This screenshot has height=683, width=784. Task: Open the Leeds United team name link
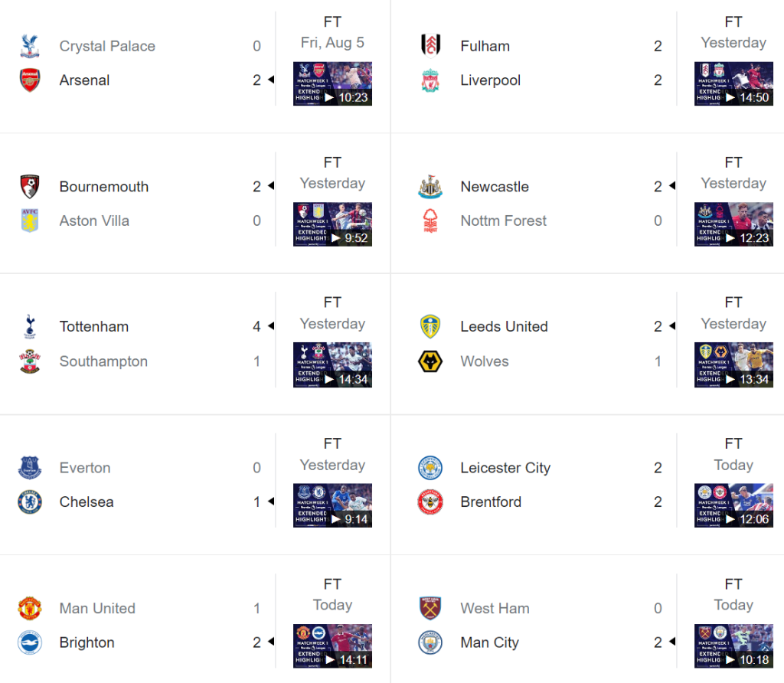[504, 327]
